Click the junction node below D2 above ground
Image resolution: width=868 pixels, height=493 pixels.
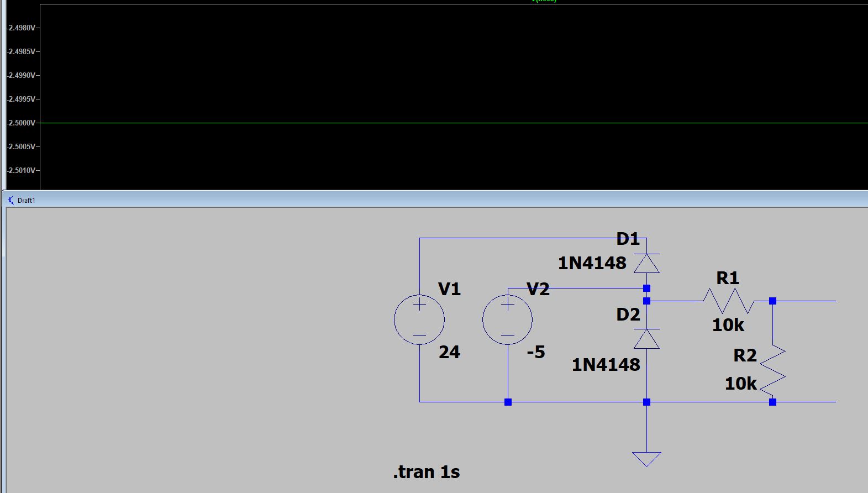pyautogui.click(x=646, y=402)
